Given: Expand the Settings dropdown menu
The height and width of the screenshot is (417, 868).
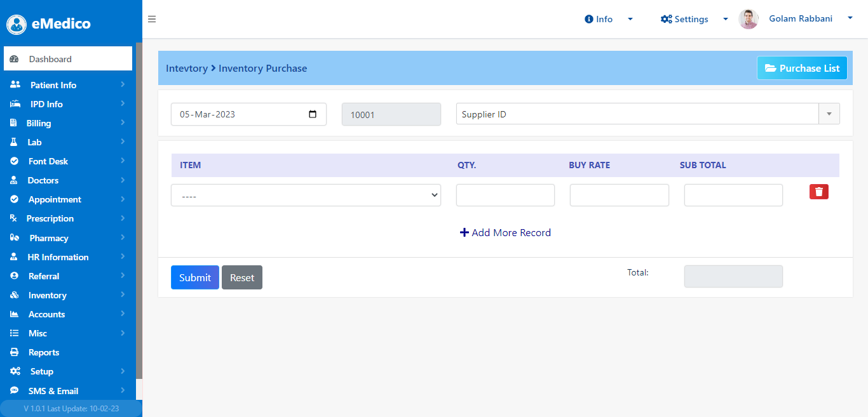Looking at the screenshot, I should click(x=695, y=19).
